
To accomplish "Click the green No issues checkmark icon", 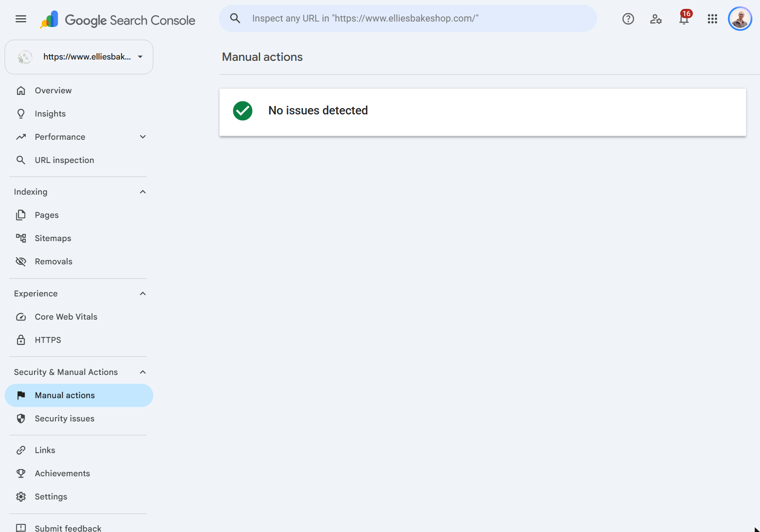I will pos(243,111).
